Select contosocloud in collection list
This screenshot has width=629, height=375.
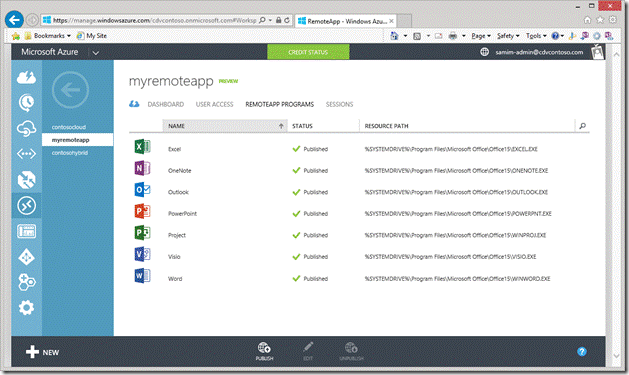click(69, 127)
